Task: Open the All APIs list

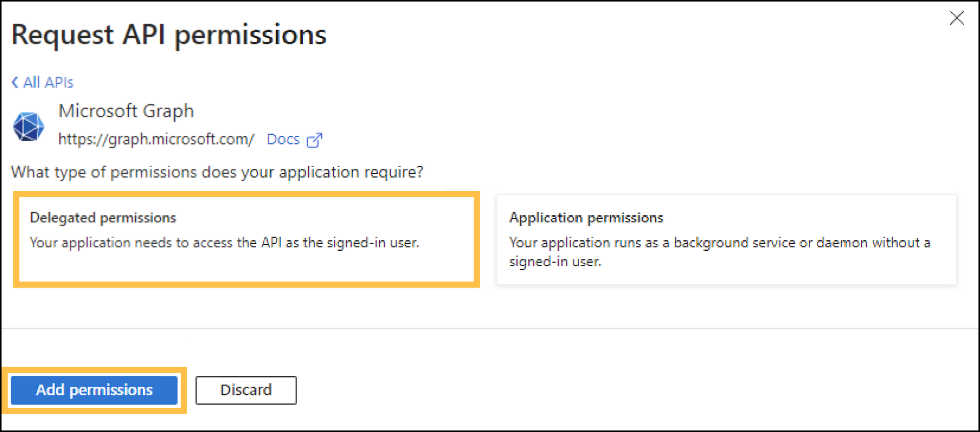Action: pos(46,82)
